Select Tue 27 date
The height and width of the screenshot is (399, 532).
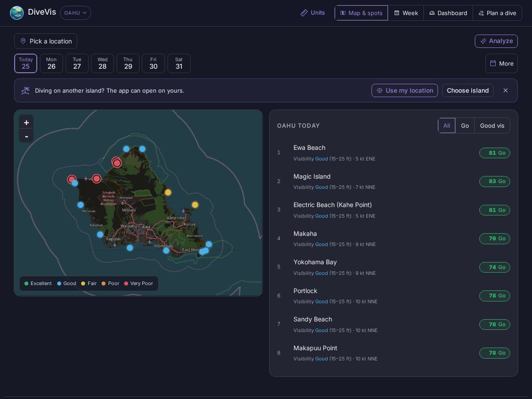click(x=77, y=63)
